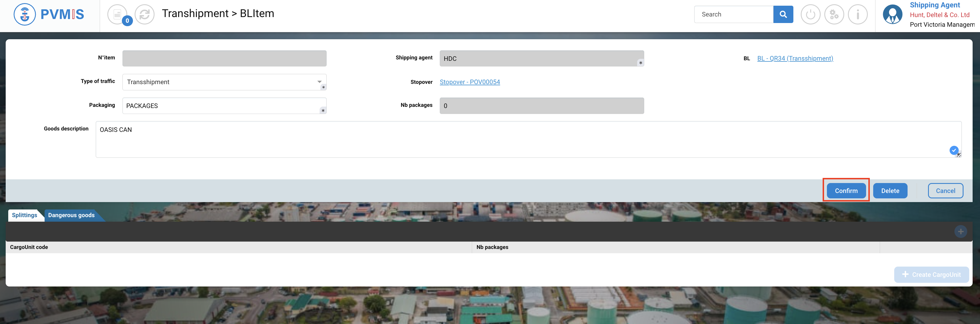Switch to the Dangerous goods tab
The width and height of the screenshot is (980, 324).
pyautogui.click(x=71, y=215)
